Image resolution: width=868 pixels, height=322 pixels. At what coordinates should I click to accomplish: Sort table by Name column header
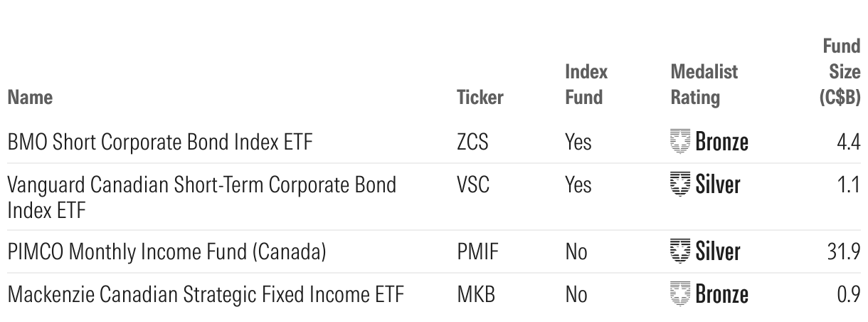pyautogui.click(x=30, y=98)
